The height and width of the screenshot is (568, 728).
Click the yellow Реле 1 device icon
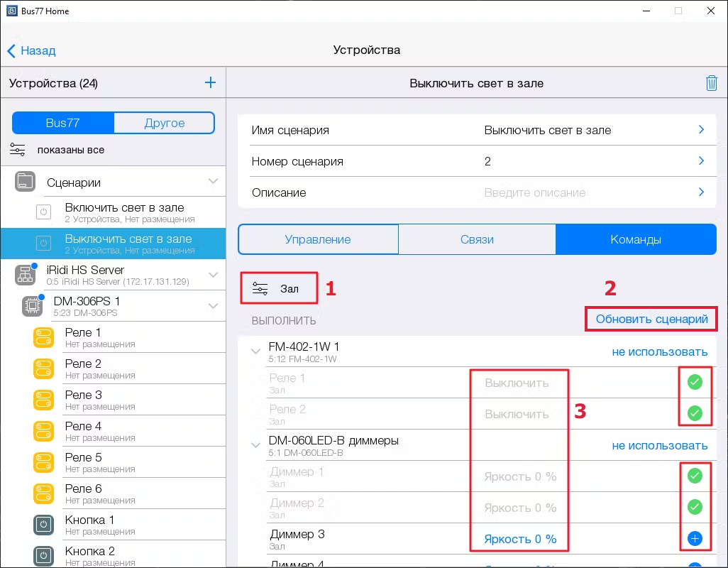[x=43, y=338]
